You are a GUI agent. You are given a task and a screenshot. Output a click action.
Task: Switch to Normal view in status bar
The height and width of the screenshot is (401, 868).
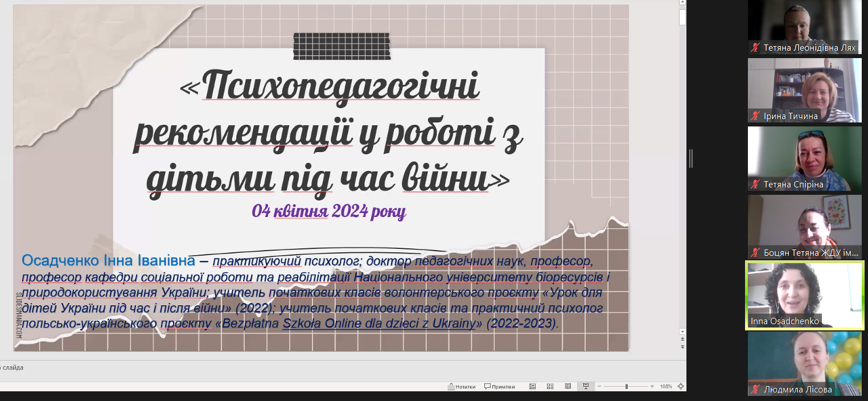532,386
